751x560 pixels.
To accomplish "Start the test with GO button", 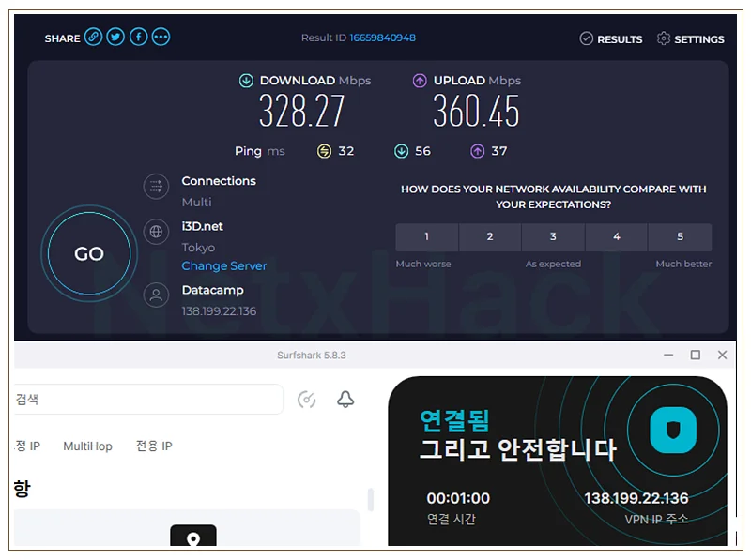I will click(89, 253).
